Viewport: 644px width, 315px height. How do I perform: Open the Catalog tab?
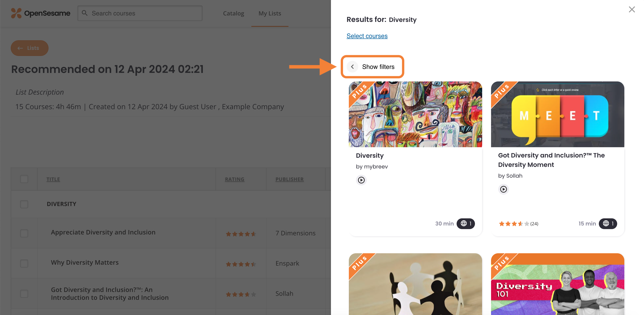233,13
